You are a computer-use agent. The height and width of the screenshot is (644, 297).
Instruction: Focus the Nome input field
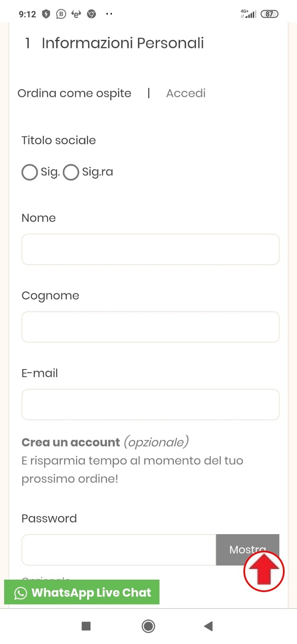tap(150, 249)
